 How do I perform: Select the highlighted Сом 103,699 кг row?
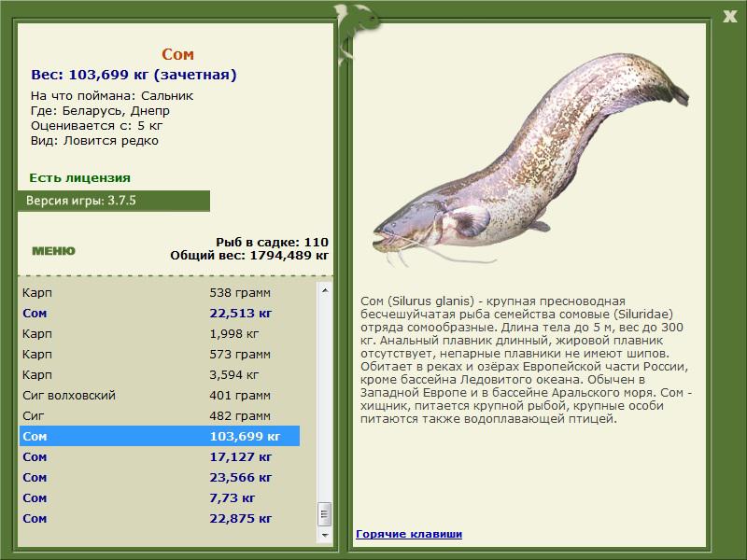click(x=160, y=436)
